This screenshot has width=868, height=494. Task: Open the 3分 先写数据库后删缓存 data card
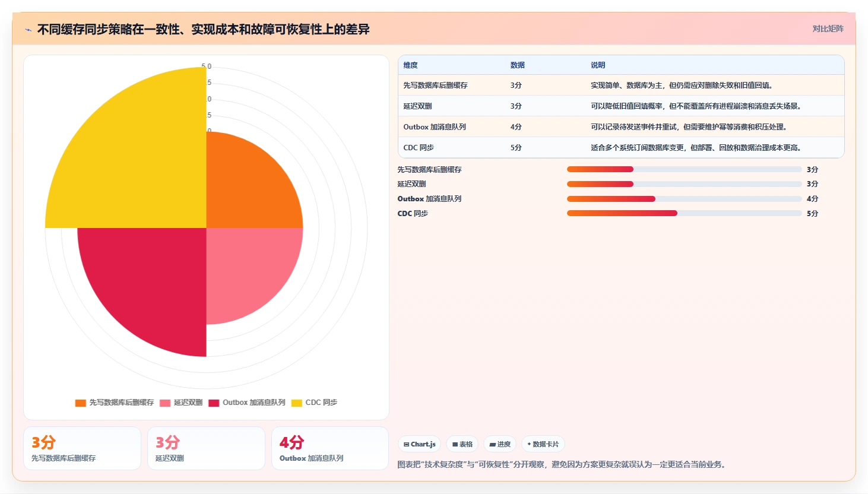(82, 448)
